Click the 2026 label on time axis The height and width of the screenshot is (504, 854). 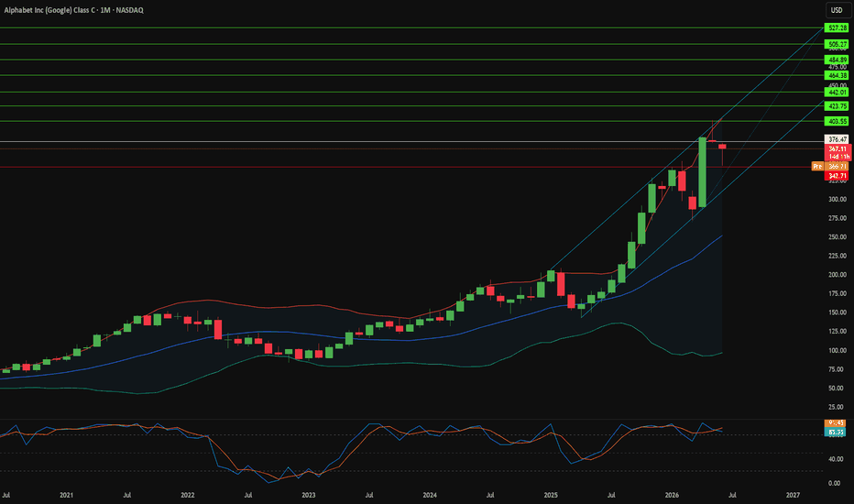[x=672, y=495]
